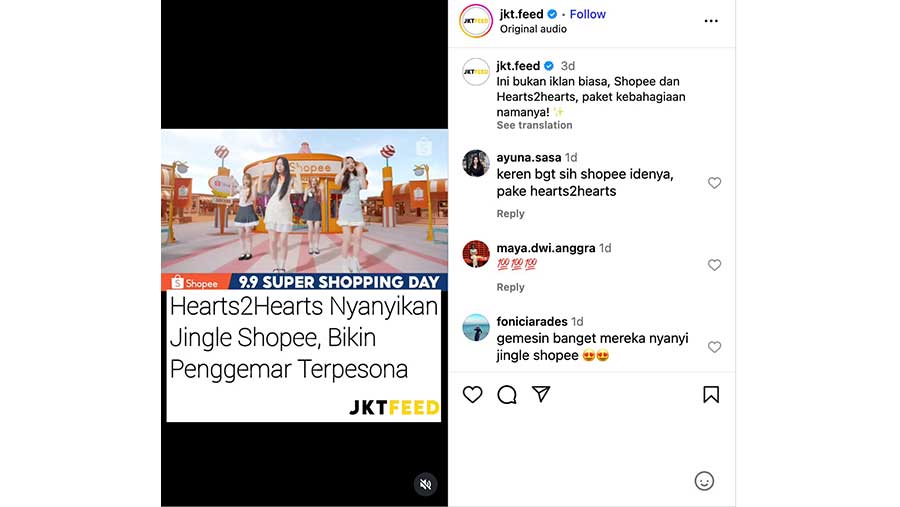The width and height of the screenshot is (900, 507).
Task: Unmute the video with the speaker icon
Action: (x=425, y=484)
